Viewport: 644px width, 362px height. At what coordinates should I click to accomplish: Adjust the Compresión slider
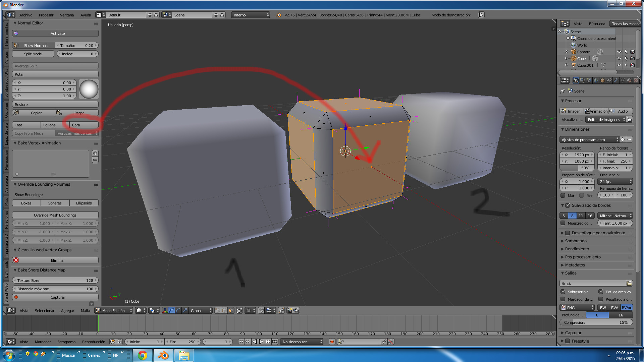[x=596, y=322]
